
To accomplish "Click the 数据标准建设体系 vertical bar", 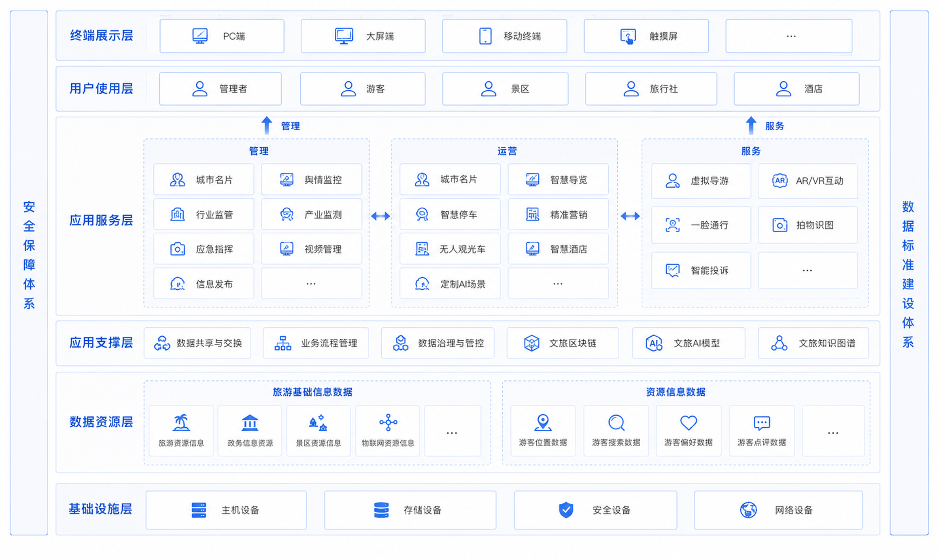I will (x=909, y=273).
